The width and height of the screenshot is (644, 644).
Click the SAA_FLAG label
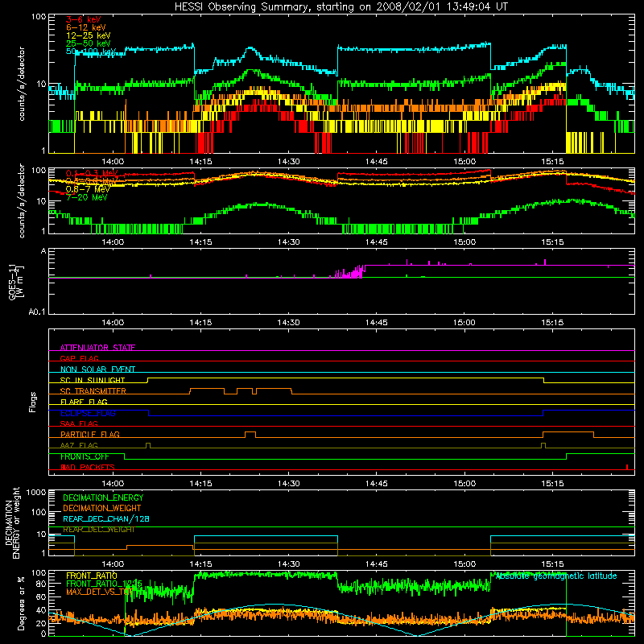click(79, 423)
